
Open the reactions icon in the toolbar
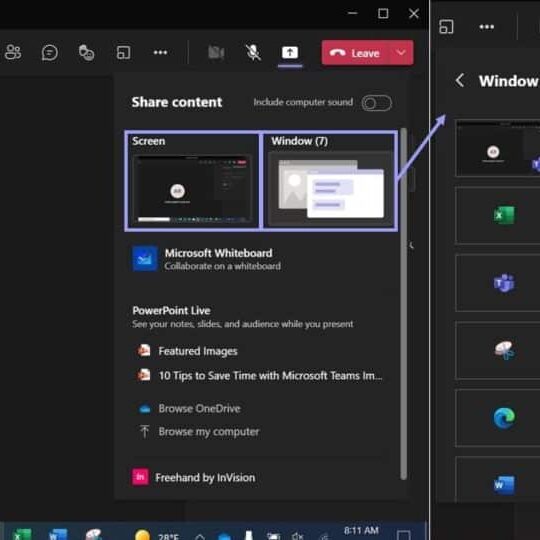(x=86, y=53)
